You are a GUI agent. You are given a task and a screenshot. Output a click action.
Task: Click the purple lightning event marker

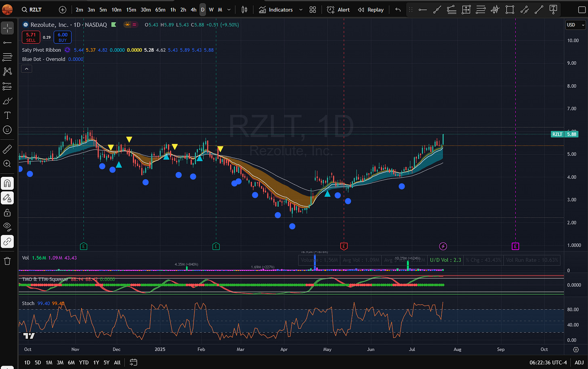click(443, 246)
